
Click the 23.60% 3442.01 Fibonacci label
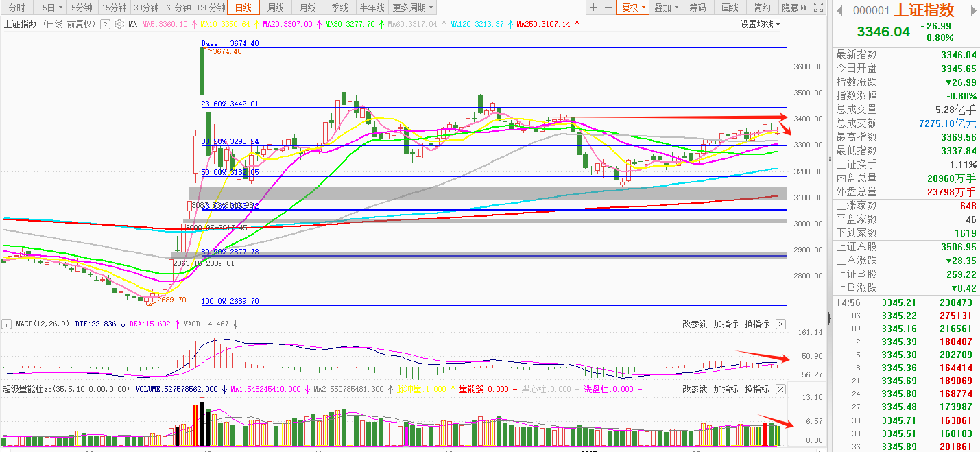click(x=230, y=104)
